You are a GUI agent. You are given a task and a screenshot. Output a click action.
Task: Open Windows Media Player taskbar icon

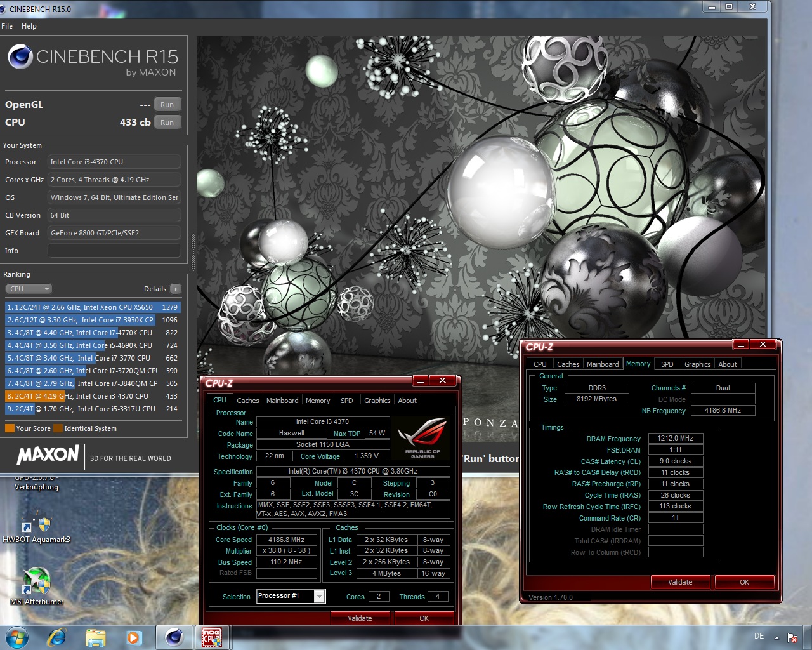[x=134, y=637]
